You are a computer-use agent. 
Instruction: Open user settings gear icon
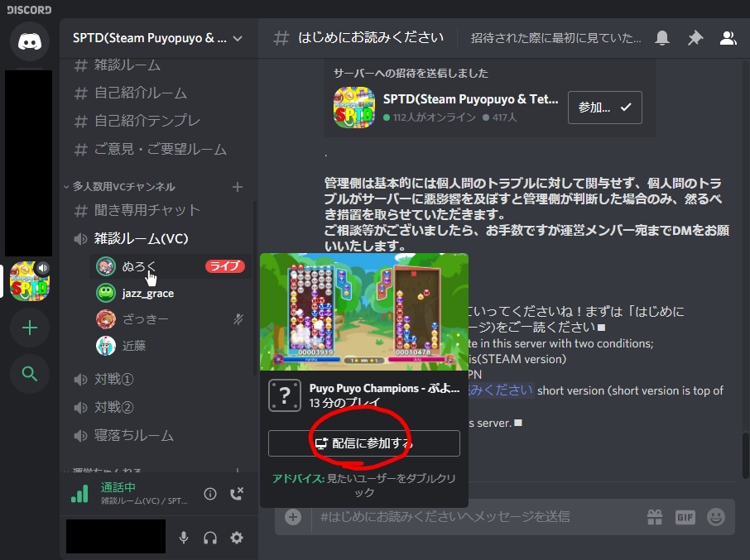[x=237, y=538]
